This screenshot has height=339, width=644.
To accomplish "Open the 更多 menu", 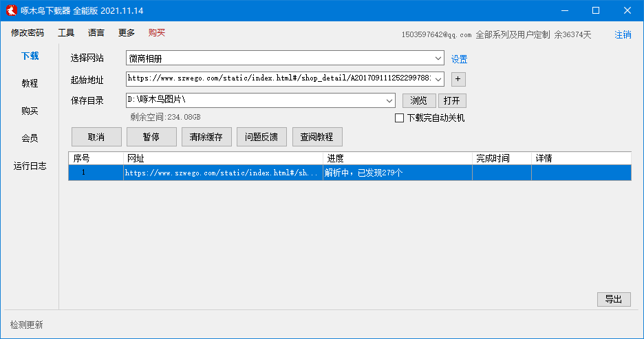I will [x=127, y=33].
